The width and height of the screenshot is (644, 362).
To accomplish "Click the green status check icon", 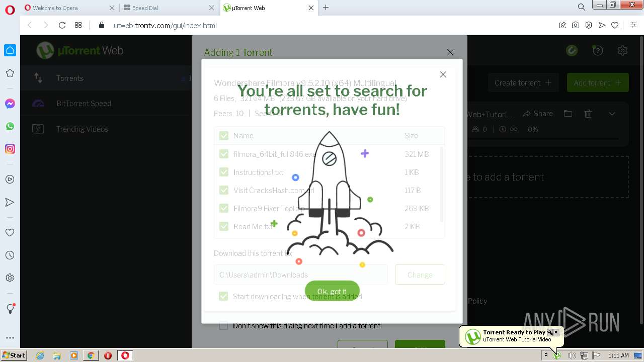I will coord(572,50).
